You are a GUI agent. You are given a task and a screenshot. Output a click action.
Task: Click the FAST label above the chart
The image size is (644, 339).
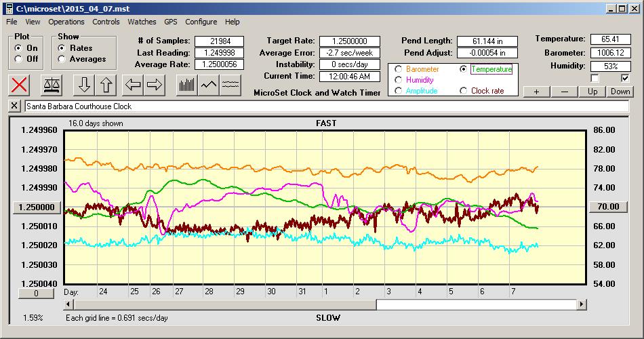326,123
